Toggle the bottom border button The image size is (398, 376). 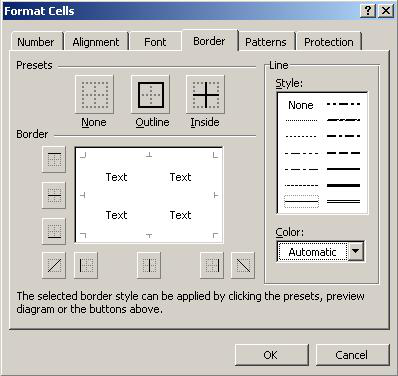54,231
